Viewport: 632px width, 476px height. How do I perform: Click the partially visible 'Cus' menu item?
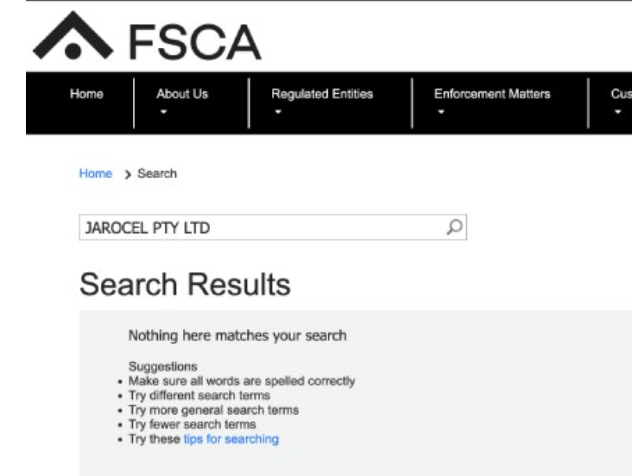[x=620, y=94]
